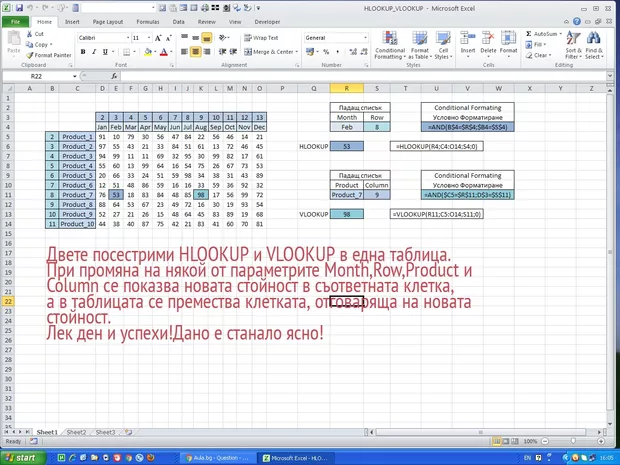The height and width of the screenshot is (465, 620).
Task: Open the font size 11 dropdown
Action: point(149,38)
